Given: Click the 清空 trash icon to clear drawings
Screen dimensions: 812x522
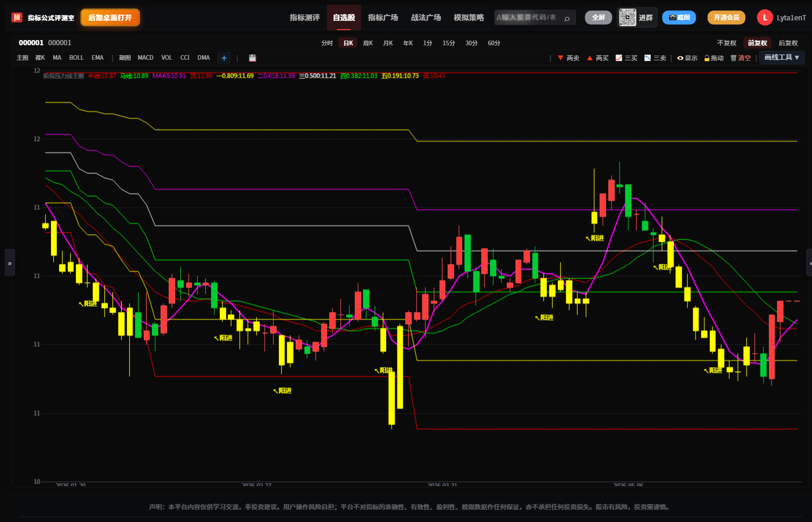Looking at the screenshot, I should tap(741, 58).
